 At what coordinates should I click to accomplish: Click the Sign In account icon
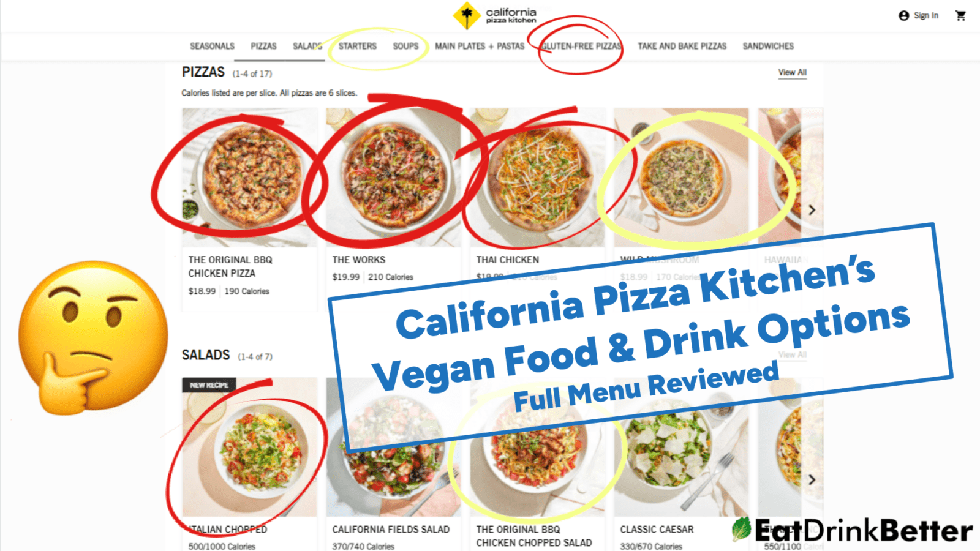pos(903,15)
